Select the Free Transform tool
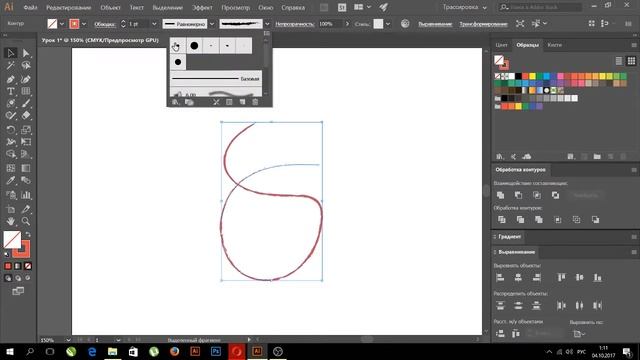640x360 pixels. pos(26,142)
